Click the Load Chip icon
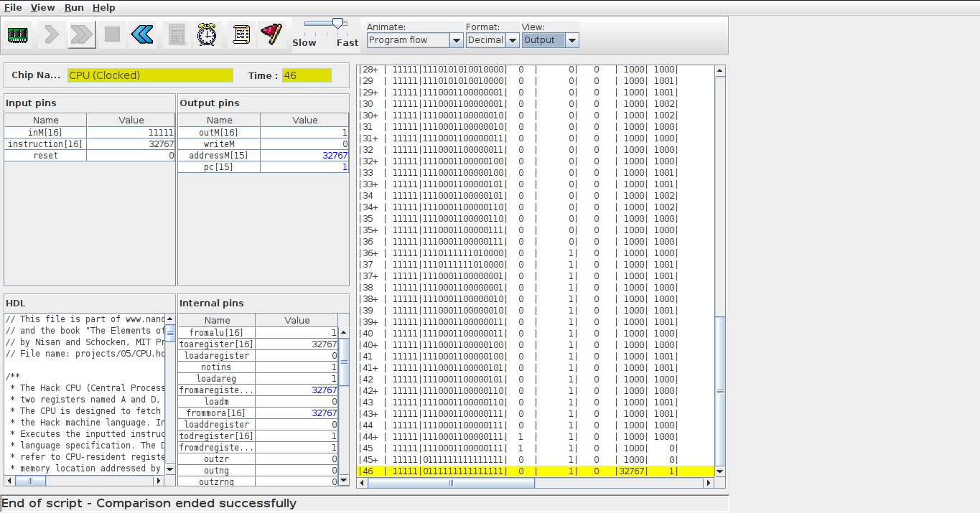This screenshot has height=513, width=980. pyautogui.click(x=18, y=34)
